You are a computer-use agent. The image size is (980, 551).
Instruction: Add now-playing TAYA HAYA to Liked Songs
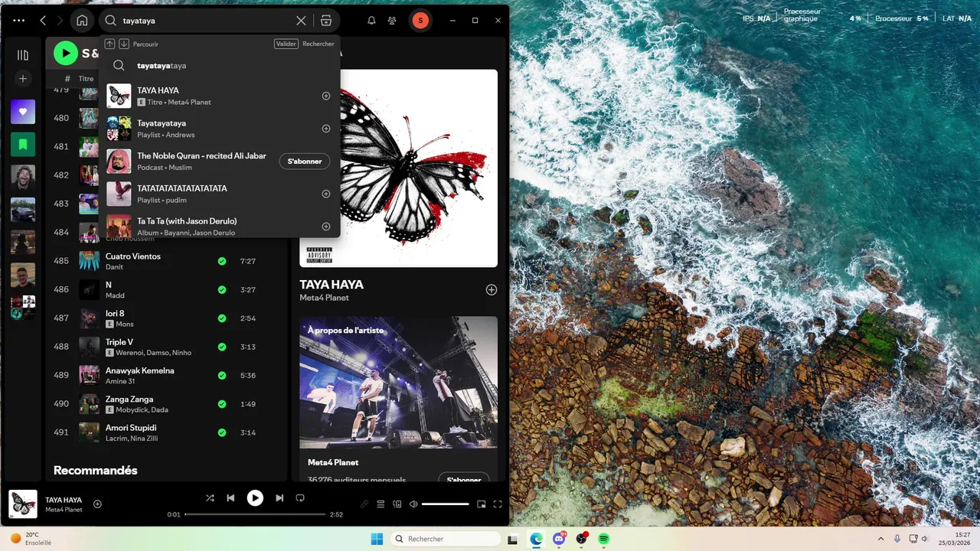click(97, 504)
